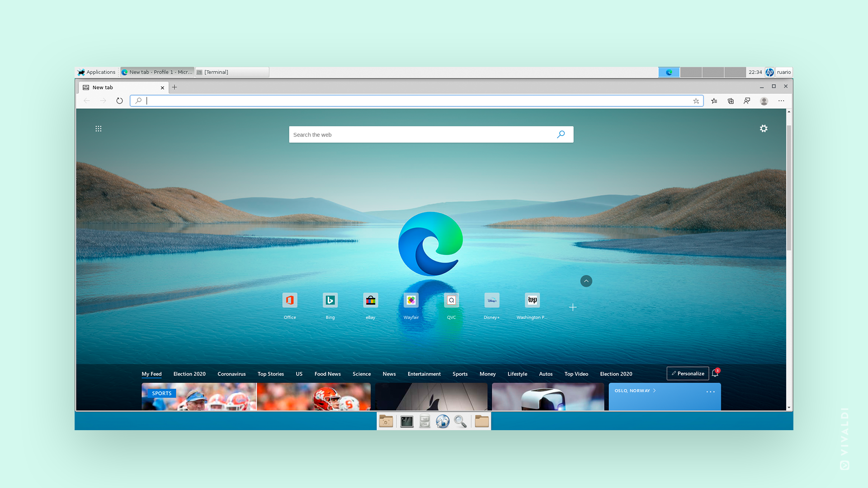Viewport: 868px width, 488px height.
Task: Click the My Feed tab in news section
Action: (x=151, y=374)
